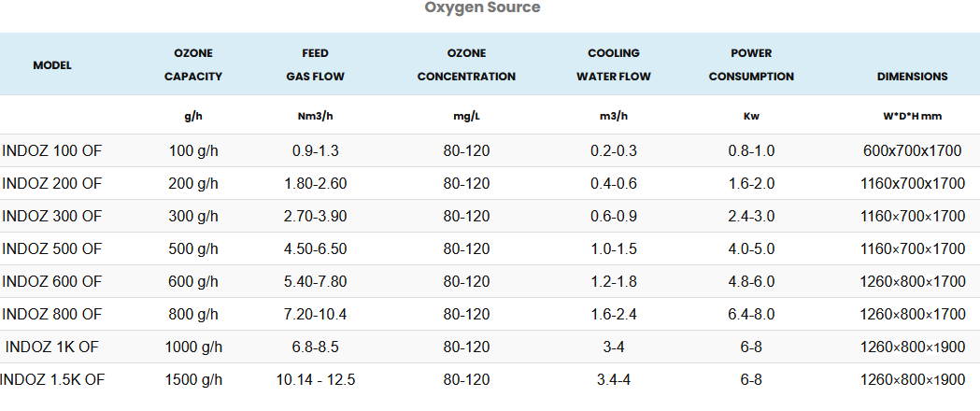Select the INDOZ 100 OF model cell
Screen dimensions: 980x411
pyautogui.click(x=52, y=150)
